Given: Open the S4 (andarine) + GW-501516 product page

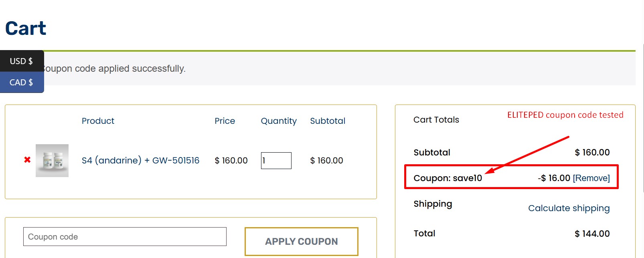Looking at the screenshot, I should [141, 160].
